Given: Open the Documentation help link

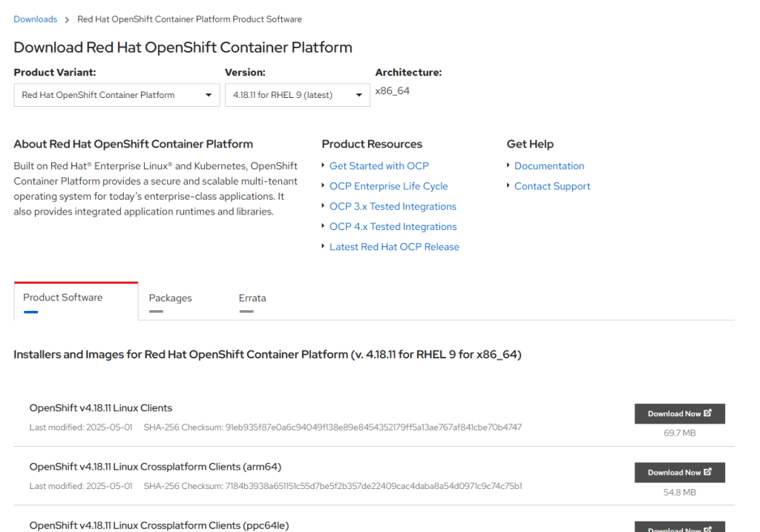Looking at the screenshot, I should click(x=549, y=166).
